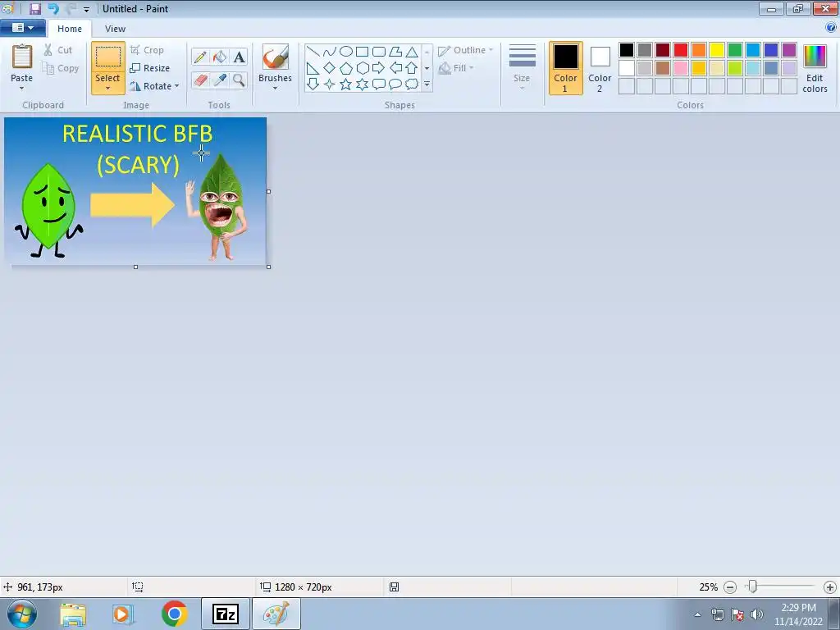840x630 pixels.
Task: Open 7-Zip from the taskbar
Action: click(x=226, y=614)
